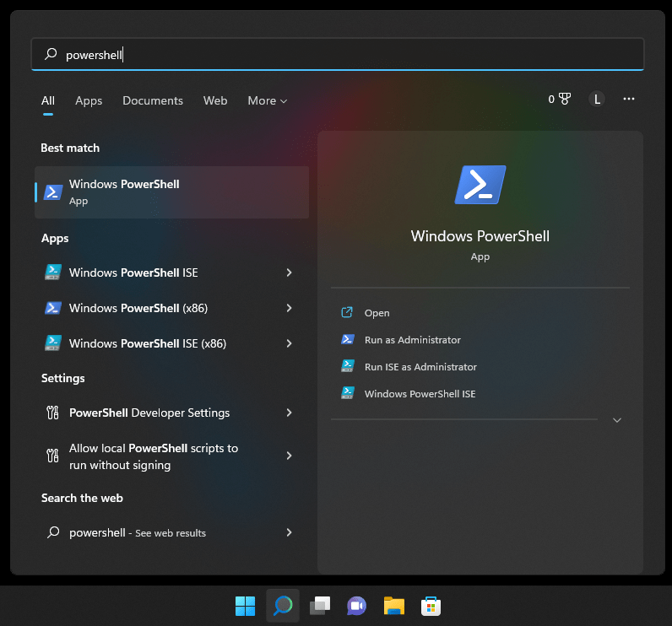Screen dimensions: 672x626
Task: Click the Best match PowerShell icon
Action: point(53,192)
